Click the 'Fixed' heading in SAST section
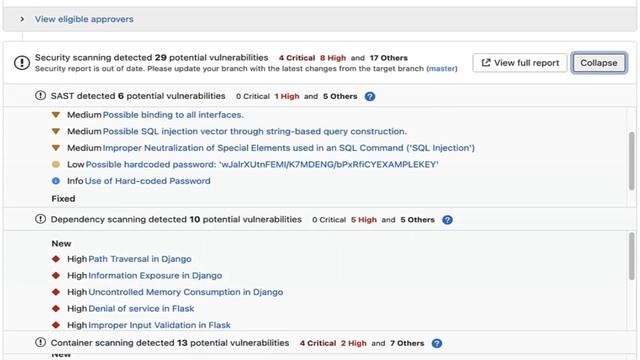The width and height of the screenshot is (640, 360). point(63,199)
